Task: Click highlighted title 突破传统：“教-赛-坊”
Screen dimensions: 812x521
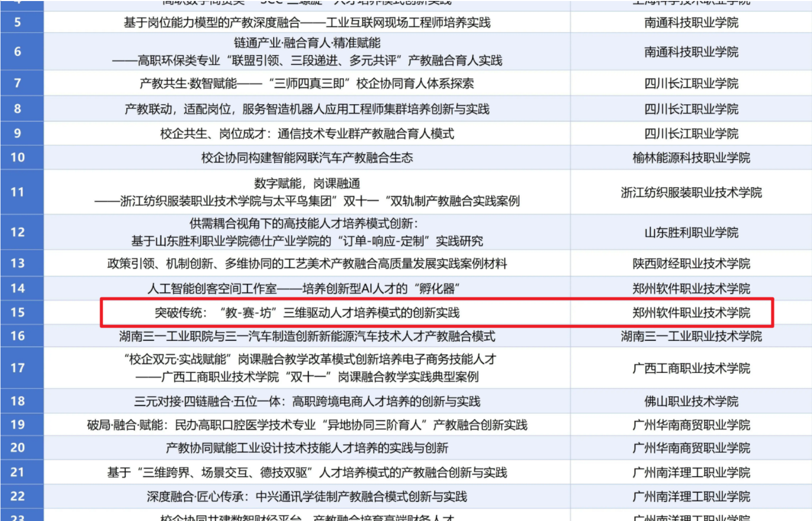Action: [x=307, y=313]
